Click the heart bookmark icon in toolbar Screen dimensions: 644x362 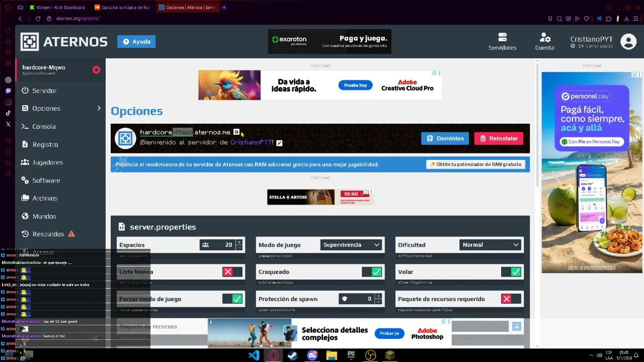click(x=587, y=19)
